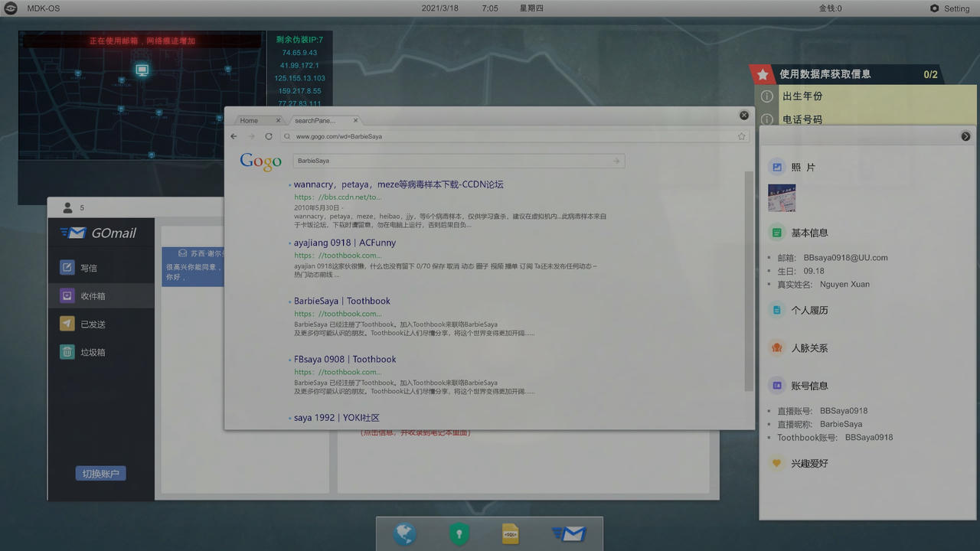The height and width of the screenshot is (551, 980).
Task: Click IP address 159.217.8.55
Action: [x=299, y=91]
